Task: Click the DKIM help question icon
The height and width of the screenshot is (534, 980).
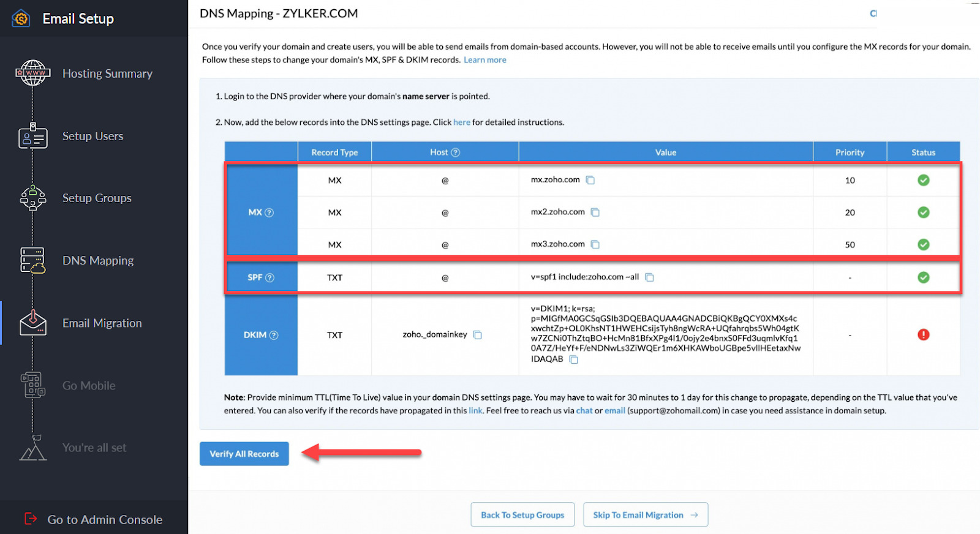Action: point(274,335)
